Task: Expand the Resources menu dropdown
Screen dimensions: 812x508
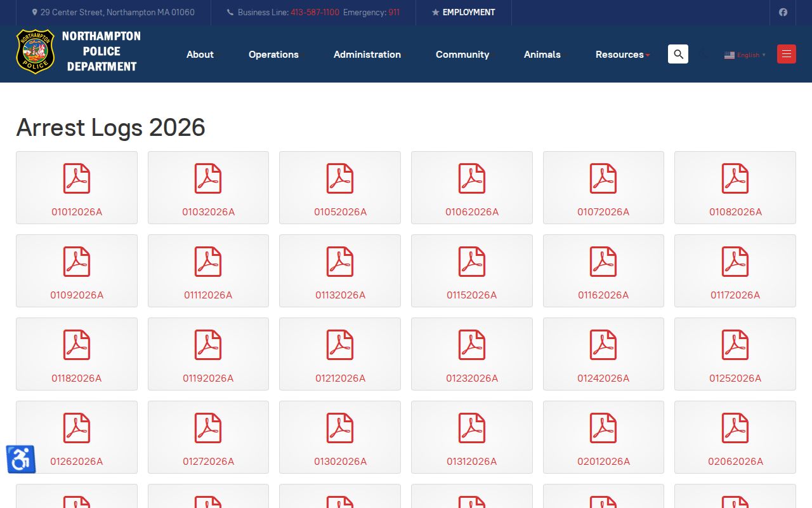Action: pos(622,55)
